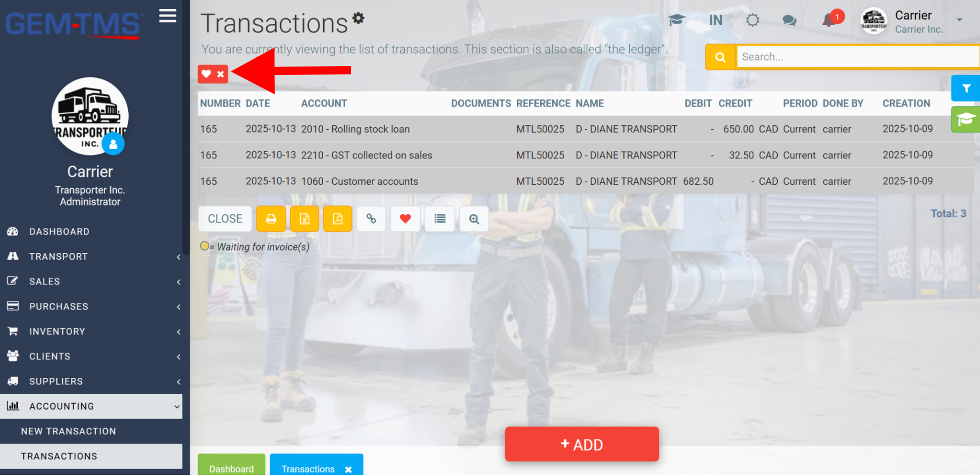The image size is (980, 476).
Task: Sort by the DONE BY column header
Action: (843, 103)
